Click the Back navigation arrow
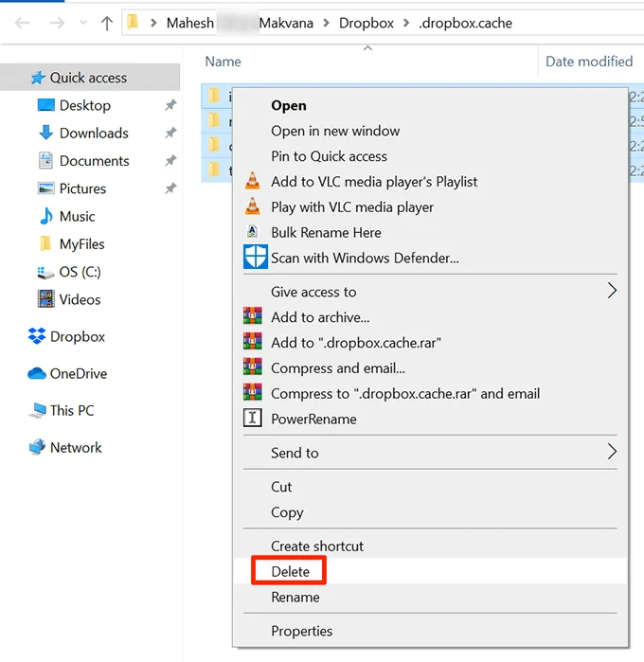The image size is (644, 662). click(x=22, y=23)
